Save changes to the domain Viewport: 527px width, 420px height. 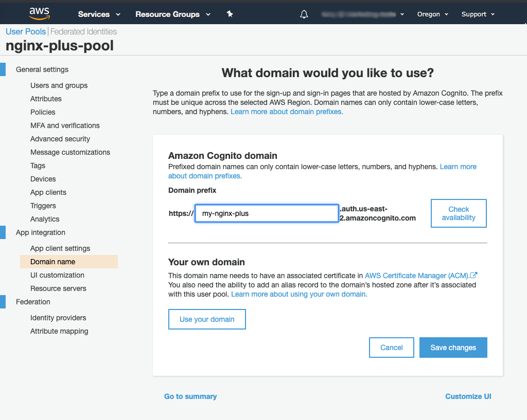pos(453,348)
